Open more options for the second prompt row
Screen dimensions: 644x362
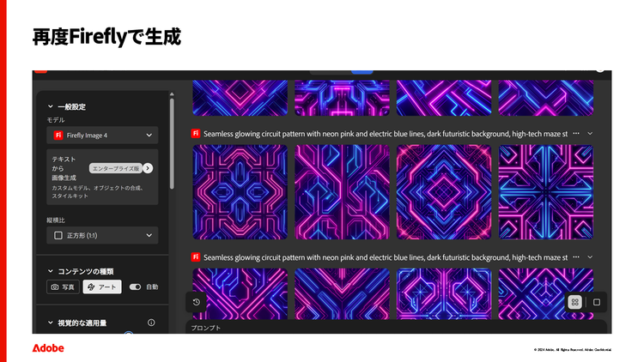[x=576, y=257]
